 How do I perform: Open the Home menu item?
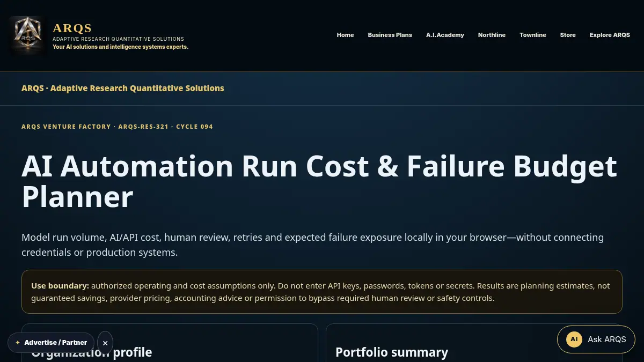tap(345, 35)
